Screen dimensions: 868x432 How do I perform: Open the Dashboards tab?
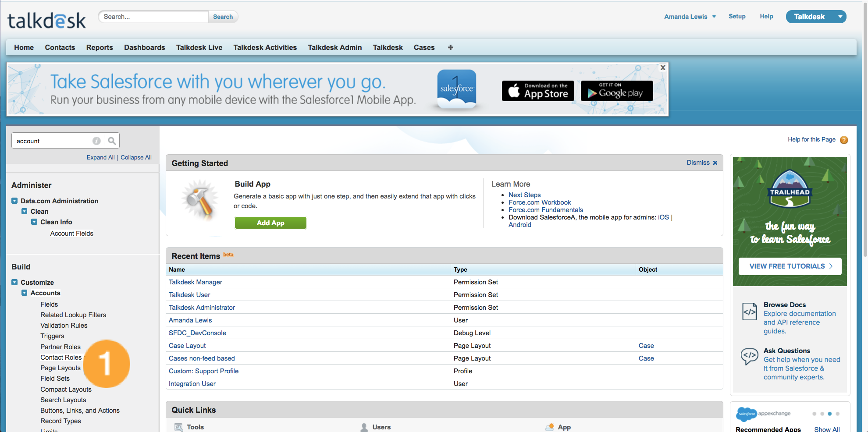pos(145,47)
